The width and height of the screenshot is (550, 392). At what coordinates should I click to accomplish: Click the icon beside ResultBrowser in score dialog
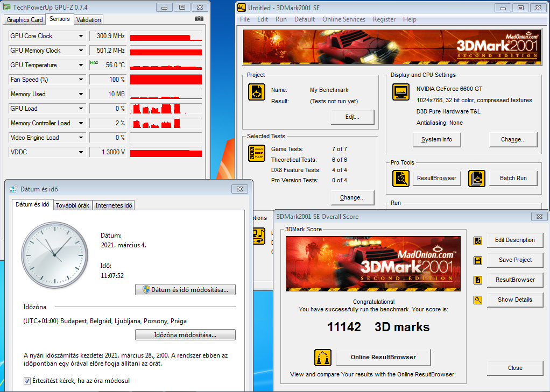click(x=478, y=280)
